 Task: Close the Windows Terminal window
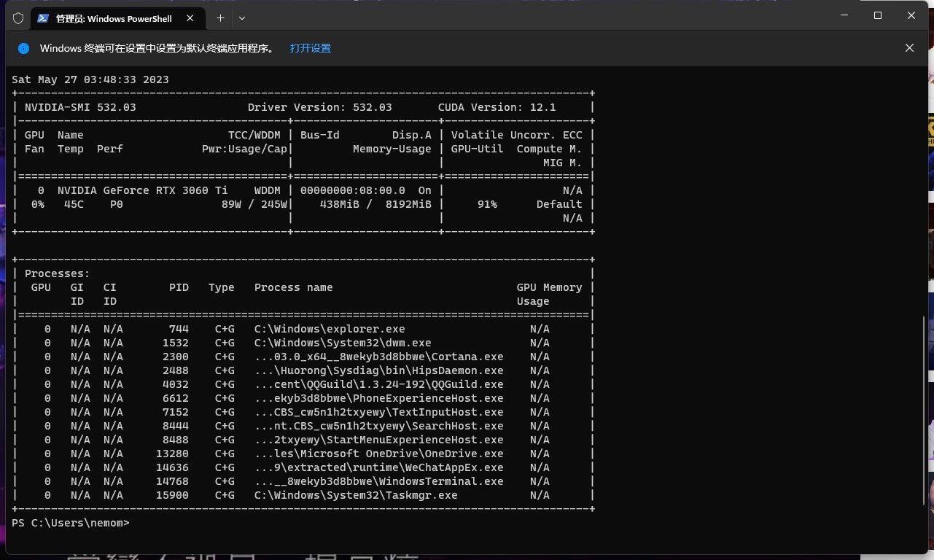tap(911, 15)
